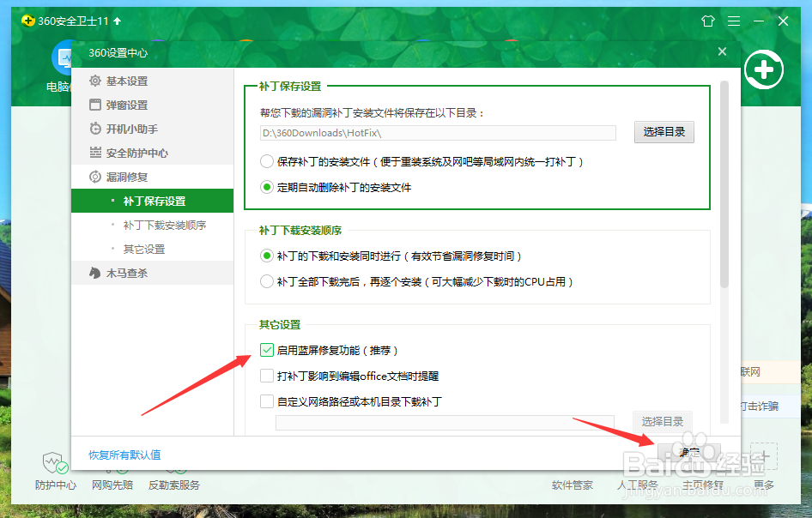Click the upgrade arrow next to 360安全卫士11
The image size is (812, 518).
coord(117,21)
